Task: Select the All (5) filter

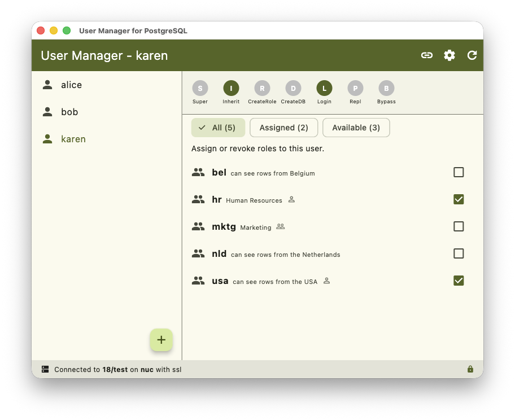Action: pos(218,128)
